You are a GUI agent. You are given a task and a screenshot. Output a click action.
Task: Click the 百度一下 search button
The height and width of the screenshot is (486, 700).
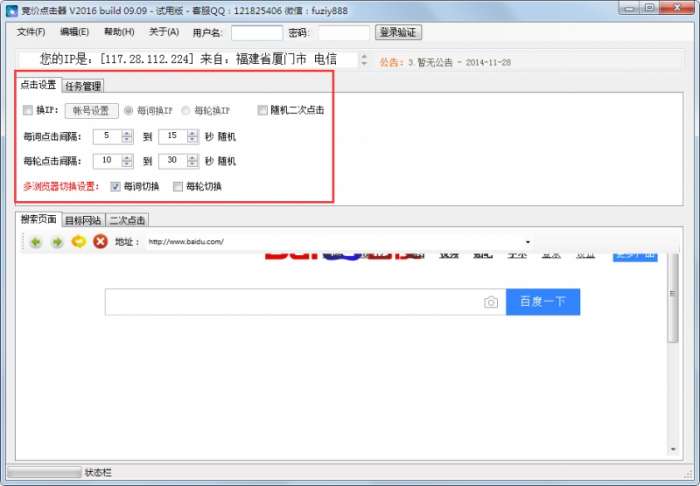point(543,302)
